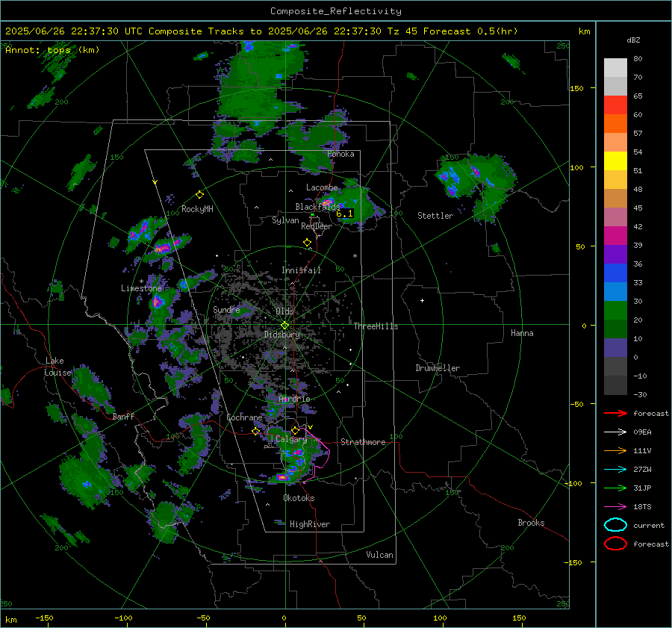Click the Lacombe label
Screen dimensions: 672x628
322,187
